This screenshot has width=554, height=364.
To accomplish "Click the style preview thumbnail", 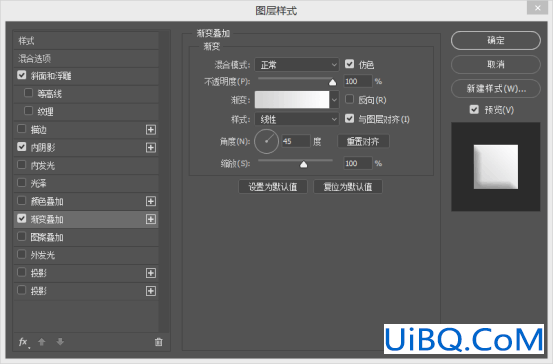I will [496, 167].
